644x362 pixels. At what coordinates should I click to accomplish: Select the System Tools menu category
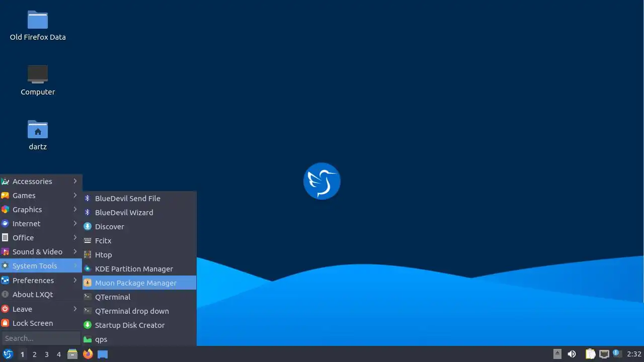point(41,265)
